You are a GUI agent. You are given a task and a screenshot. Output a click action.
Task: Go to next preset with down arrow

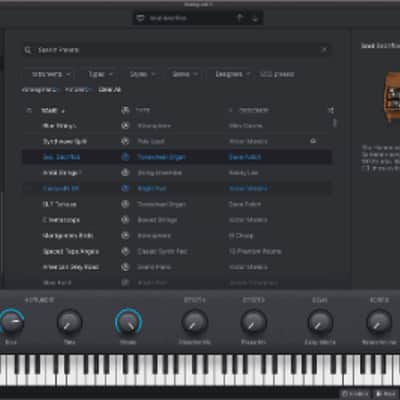255,18
